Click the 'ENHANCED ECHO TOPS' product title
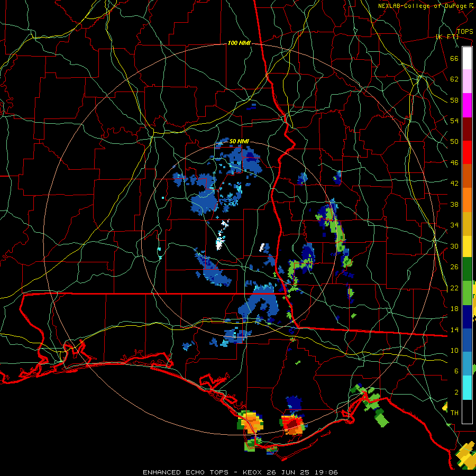This screenshot has height=476, width=476. tap(185, 472)
